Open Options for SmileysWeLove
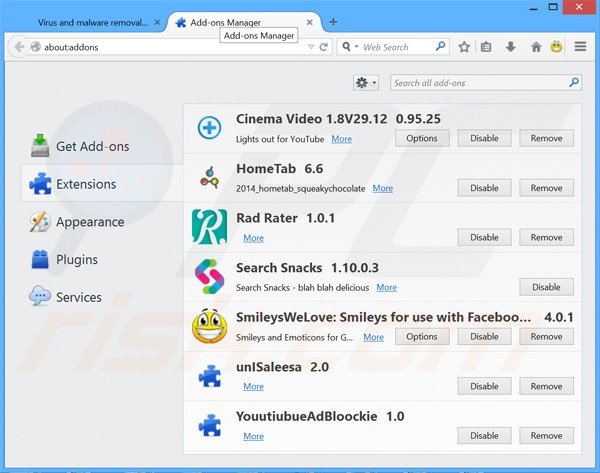Image resolution: width=600 pixels, height=473 pixels. (422, 336)
